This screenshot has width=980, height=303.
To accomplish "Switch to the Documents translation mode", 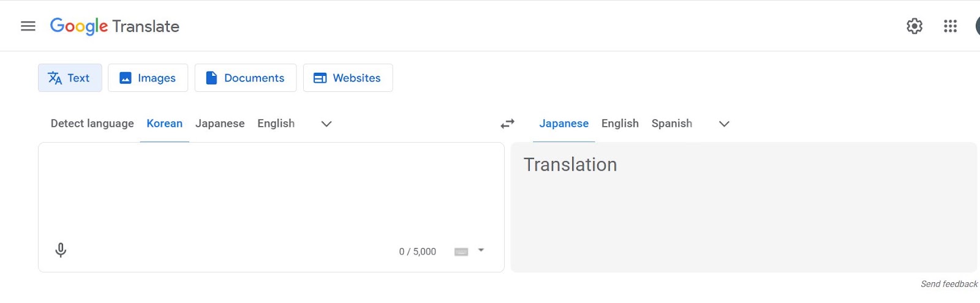I will [x=245, y=78].
